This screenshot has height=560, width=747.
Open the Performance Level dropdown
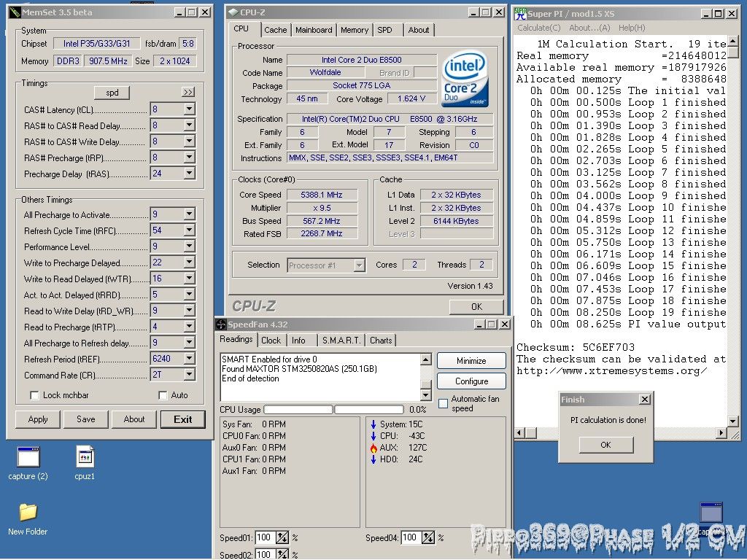pos(189,246)
